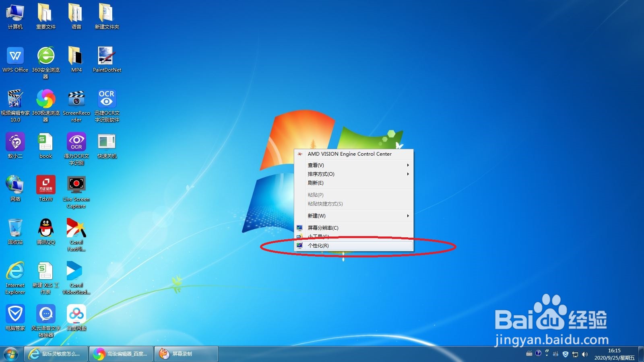Select the MP4 folder icon

tap(76, 59)
